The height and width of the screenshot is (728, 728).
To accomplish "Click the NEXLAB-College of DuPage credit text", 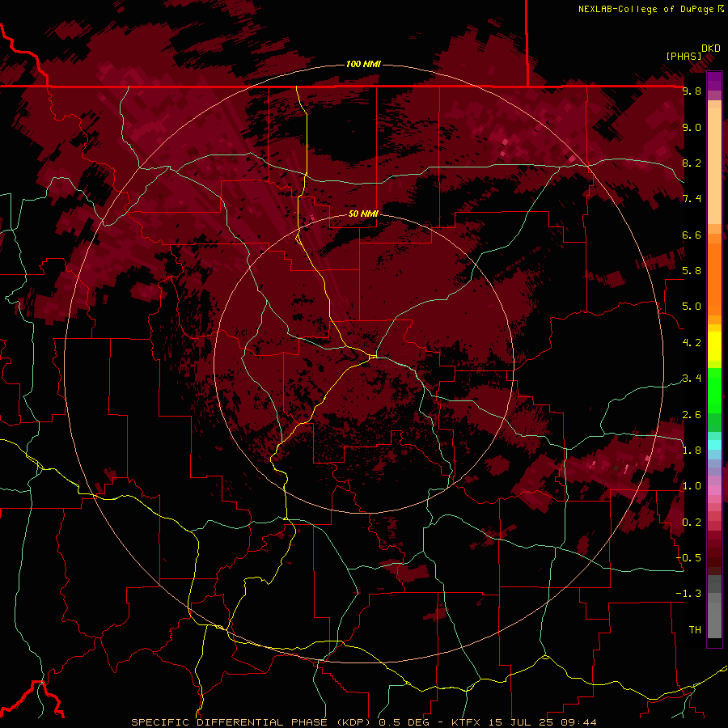I will tap(646, 9).
